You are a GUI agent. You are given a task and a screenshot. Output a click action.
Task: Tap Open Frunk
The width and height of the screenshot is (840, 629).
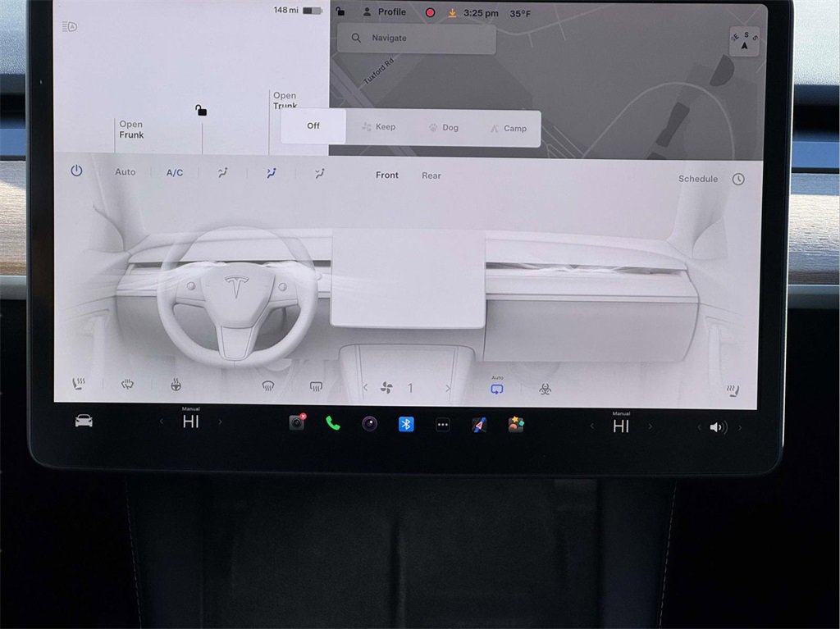click(x=131, y=130)
